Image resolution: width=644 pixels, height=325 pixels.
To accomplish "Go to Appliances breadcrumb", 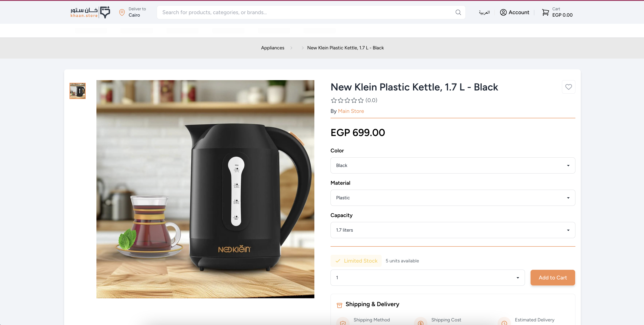I will pyautogui.click(x=272, y=48).
